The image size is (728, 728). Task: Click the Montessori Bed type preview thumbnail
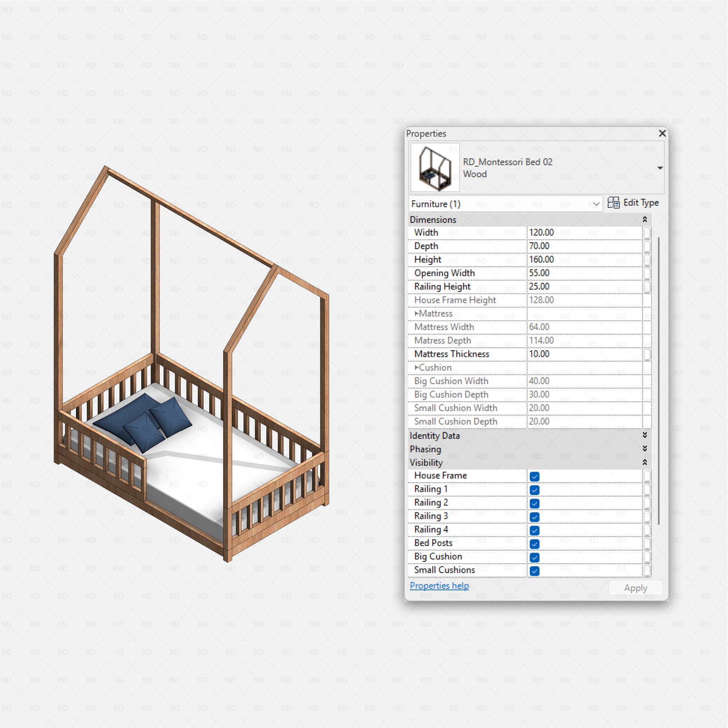pyautogui.click(x=435, y=167)
